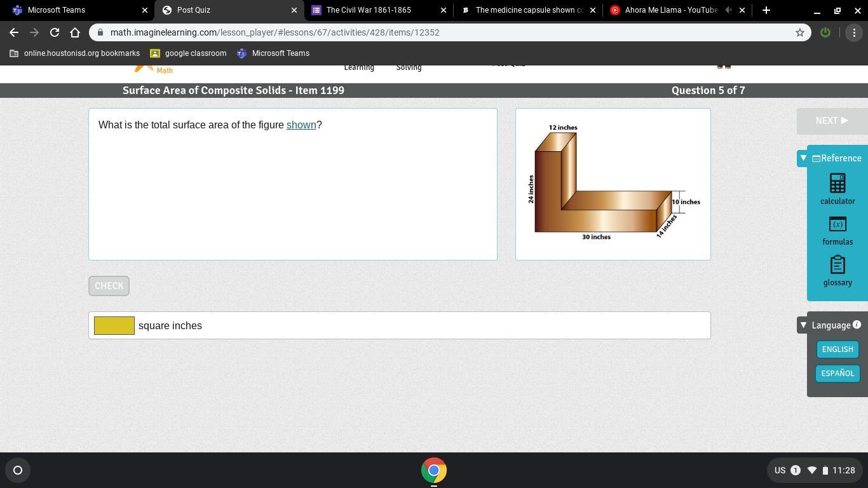Click the 3D figure image
The width and height of the screenshot is (868, 488).
(x=613, y=182)
